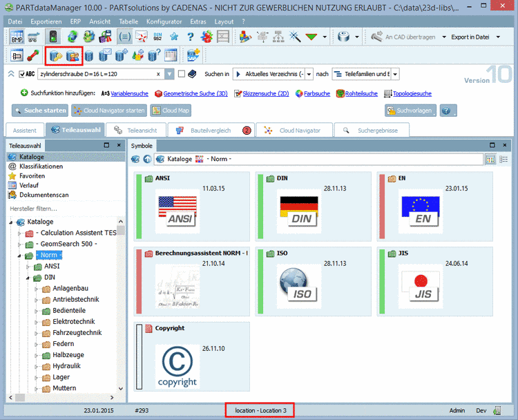The image size is (518, 420).
Task: Click the blue star favorites icon
Action: coord(174,37)
